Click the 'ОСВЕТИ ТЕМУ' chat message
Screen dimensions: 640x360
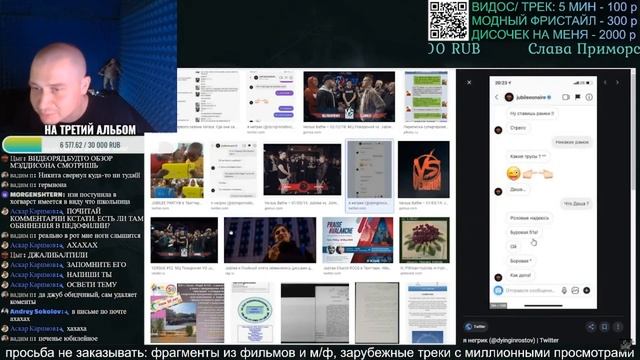tap(91, 284)
